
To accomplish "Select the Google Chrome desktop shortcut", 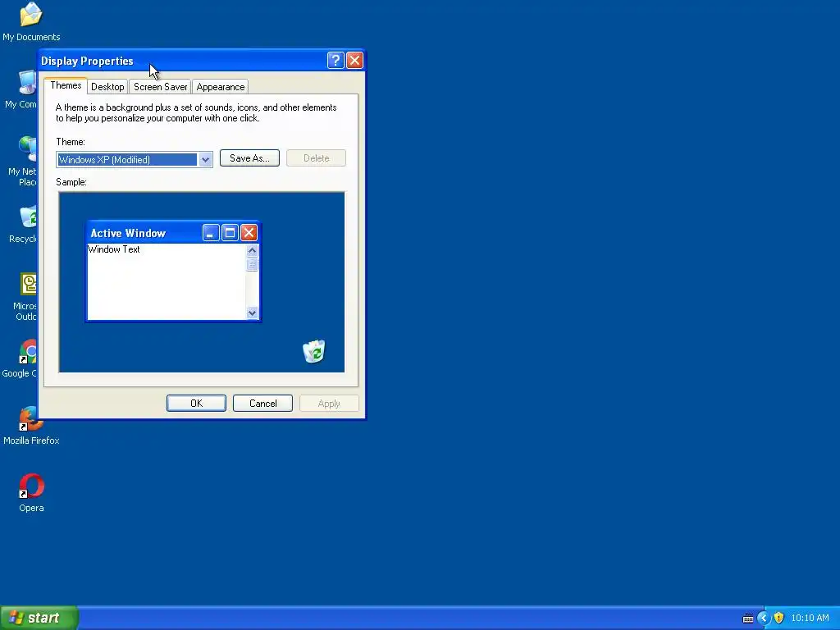I will [20, 359].
